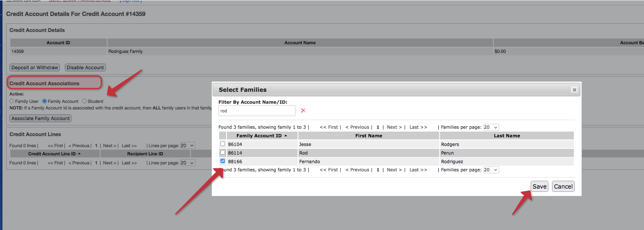
Task: Open top Families per page dropdown in dialog
Action: [x=491, y=127]
